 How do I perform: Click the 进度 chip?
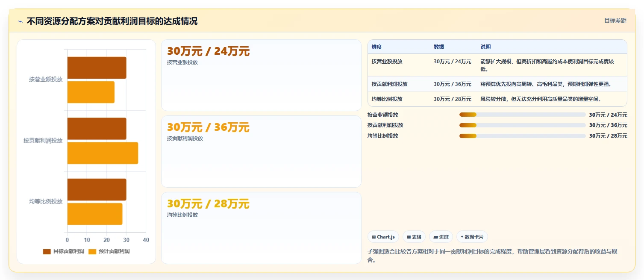pyautogui.click(x=441, y=237)
